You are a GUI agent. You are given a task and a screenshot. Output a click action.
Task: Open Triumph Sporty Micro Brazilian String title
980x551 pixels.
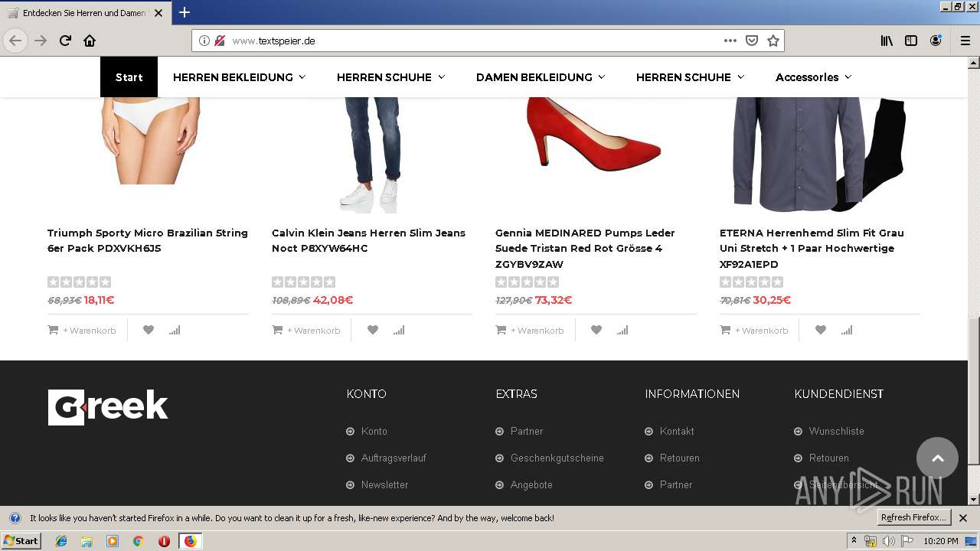[148, 240]
